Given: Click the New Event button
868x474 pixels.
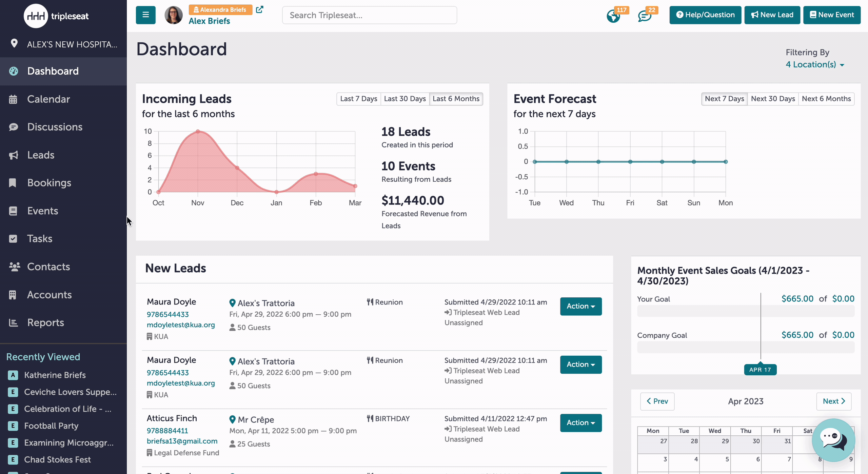Looking at the screenshot, I should point(832,15).
